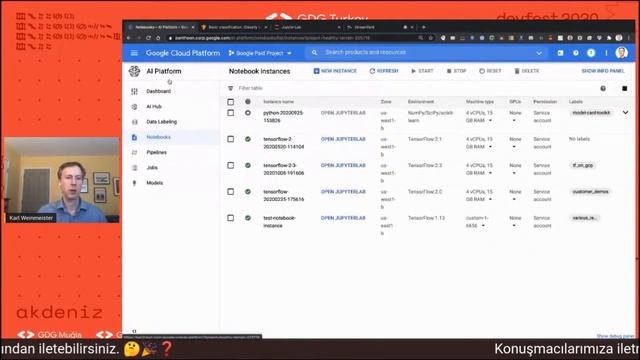
Task: Toggle the select-all instances checkbox
Action: click(x=231, y=102)
